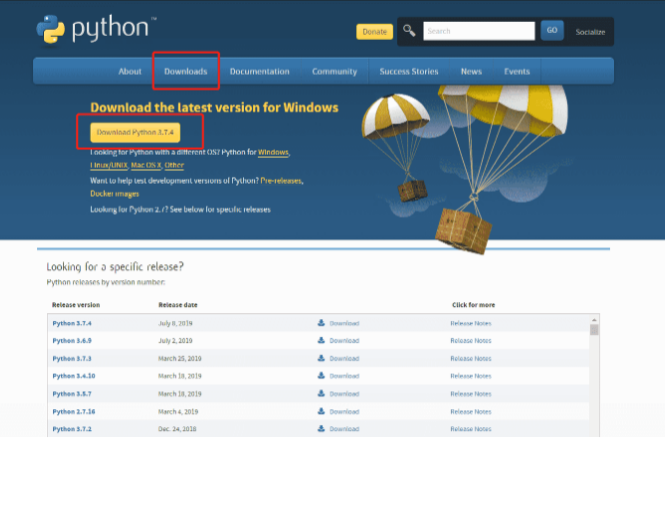Open the Community menu
This screenshot has width=665, height=509.
click(x=335, y=71)
